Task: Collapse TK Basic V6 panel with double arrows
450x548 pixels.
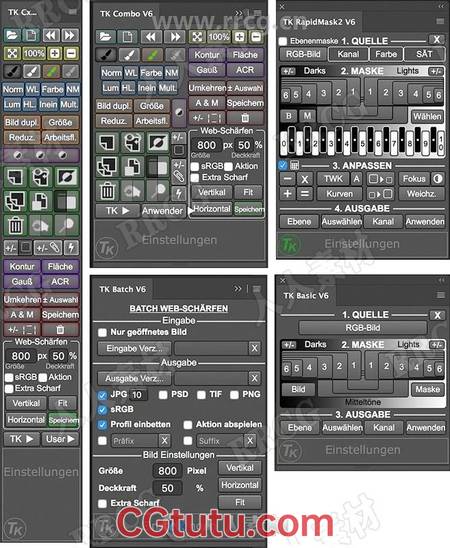Action: (441, 280)
